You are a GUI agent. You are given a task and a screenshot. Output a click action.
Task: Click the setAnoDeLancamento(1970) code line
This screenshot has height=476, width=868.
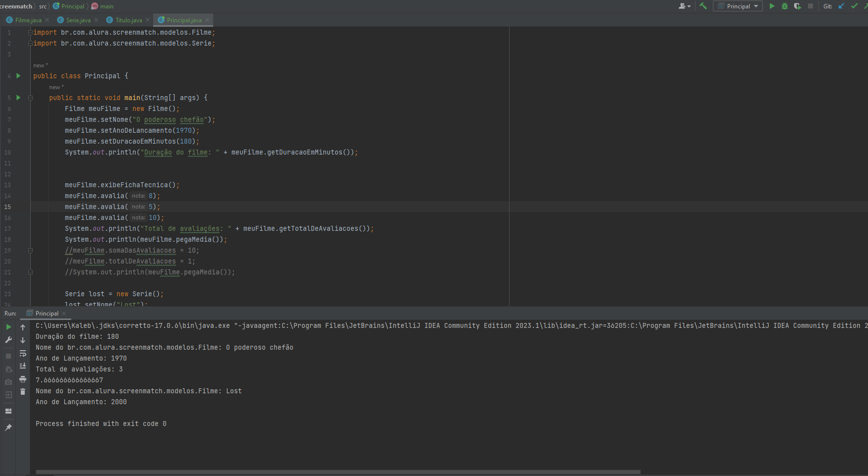click(132, 130)
